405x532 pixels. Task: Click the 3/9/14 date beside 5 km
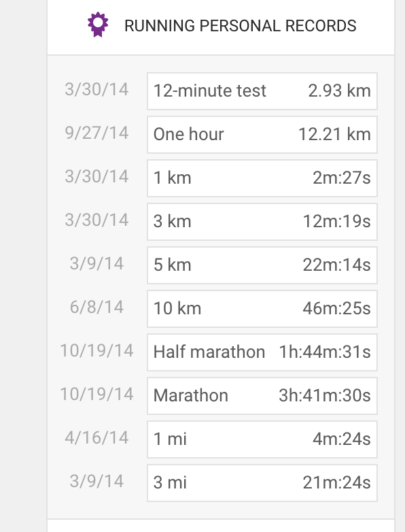coord(96,264)
